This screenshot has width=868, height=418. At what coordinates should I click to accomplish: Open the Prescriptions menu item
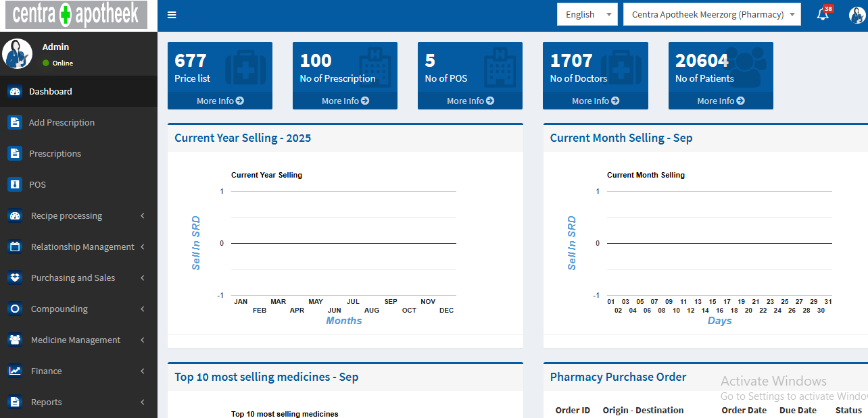(55, 153)
